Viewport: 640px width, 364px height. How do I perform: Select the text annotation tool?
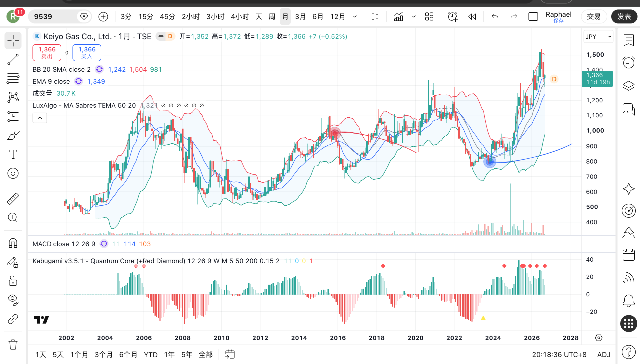pos(13,154)
